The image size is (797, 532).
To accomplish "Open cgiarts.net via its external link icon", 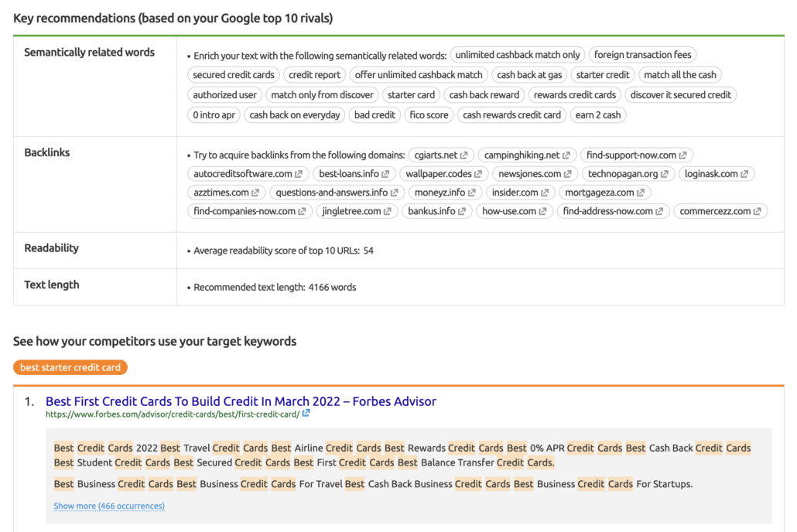I will (x=463, y=154).
